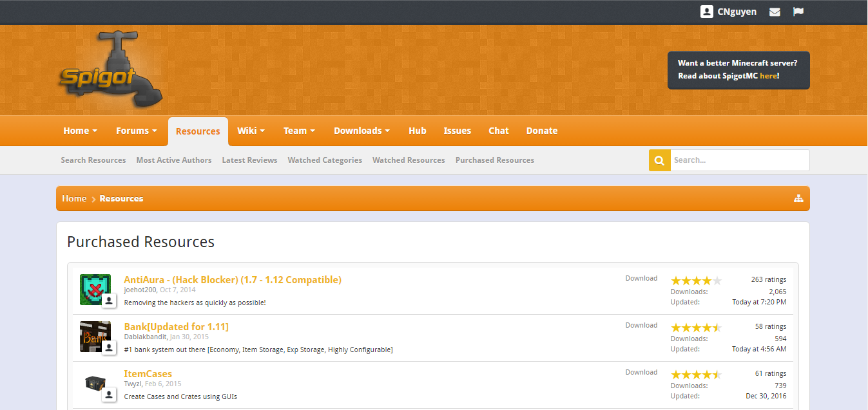This screenshot has width=868, height=410.
Task: Click Download for ItemCases
Action: click(x=641, y=372)
